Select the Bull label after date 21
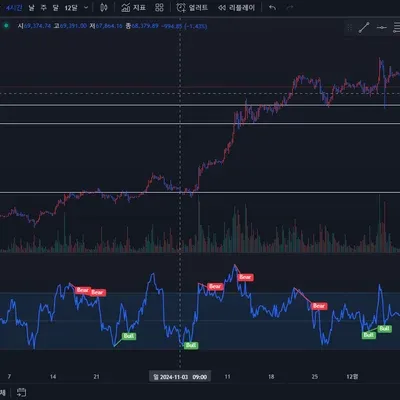The image size is (400, 400). coord(129,336)
